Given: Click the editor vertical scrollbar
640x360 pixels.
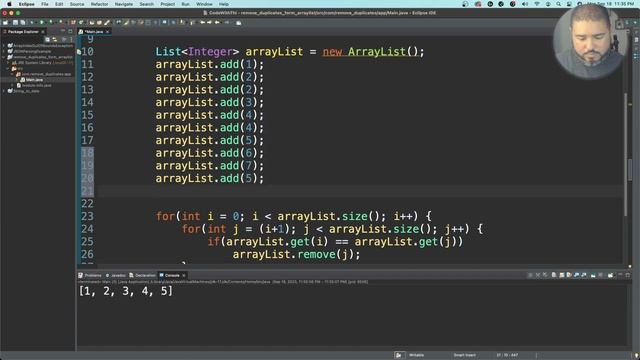Looking at the screenshot, I should pyautogui.click(x=626, y=155).
